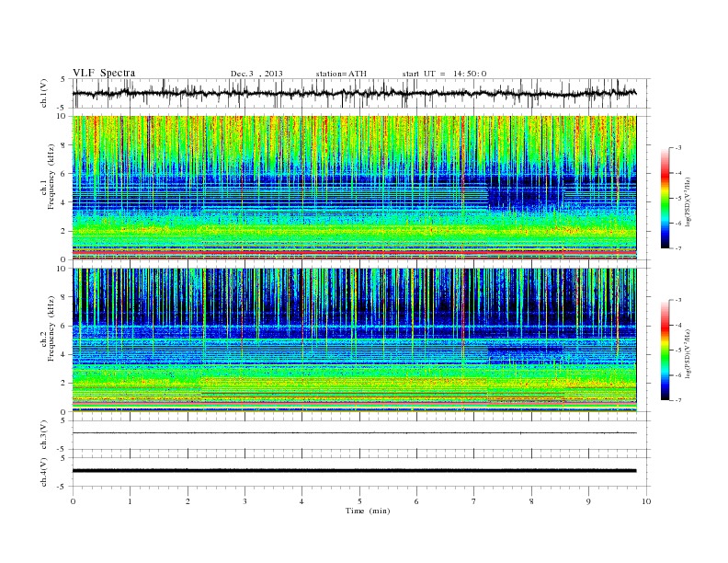This screenshot has height=563, width=728.
Task: Click the ch.2 frequency tick label "8"
Action: pos(63,297)
